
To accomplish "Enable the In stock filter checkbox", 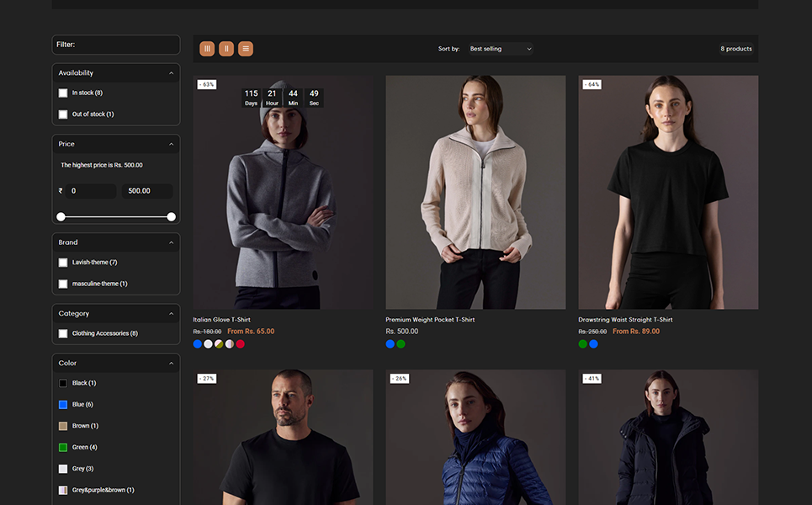I will click(63, 93).
